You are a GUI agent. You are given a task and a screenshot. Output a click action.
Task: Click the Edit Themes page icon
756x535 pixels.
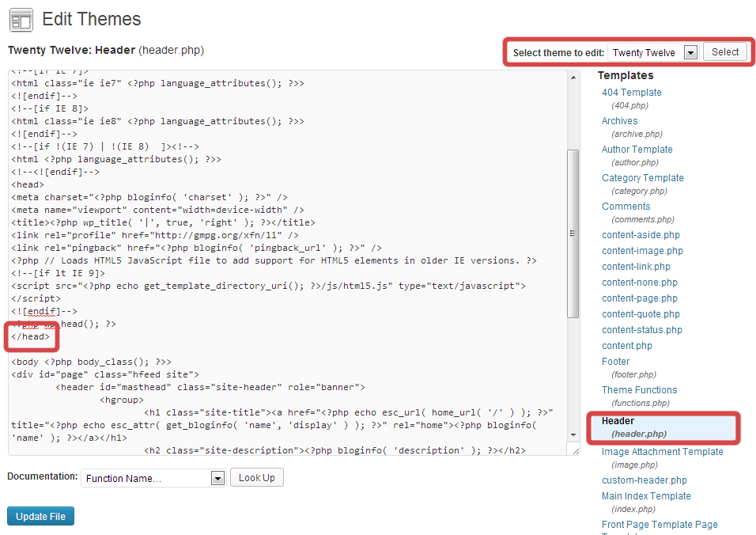pos(21,21)
